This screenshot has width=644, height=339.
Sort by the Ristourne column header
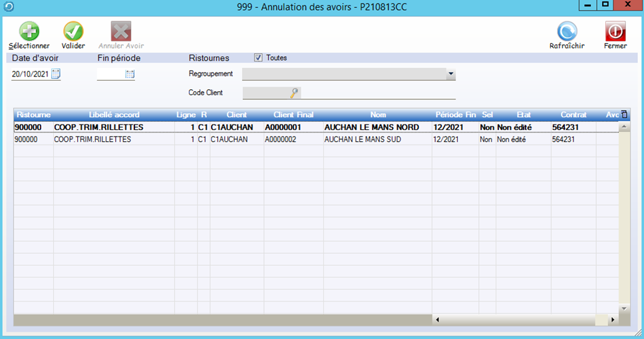coord(33,115)
